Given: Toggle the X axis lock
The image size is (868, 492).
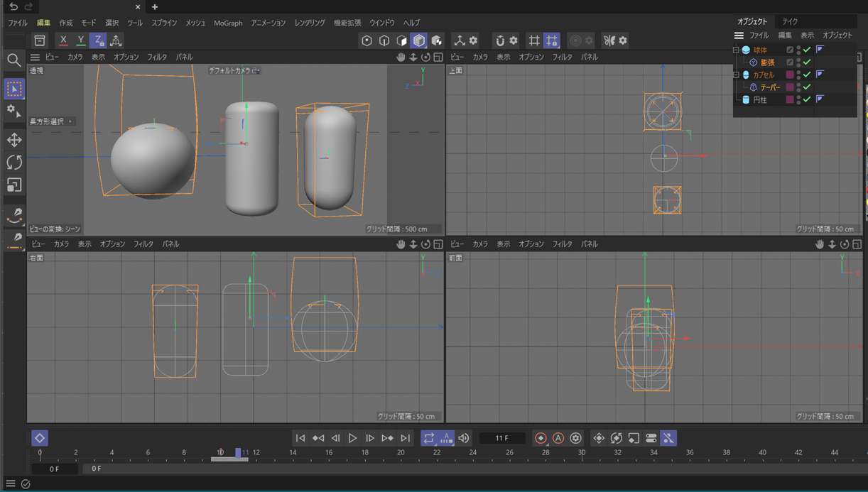Looking at the screenshot, I should coord(63,40).
